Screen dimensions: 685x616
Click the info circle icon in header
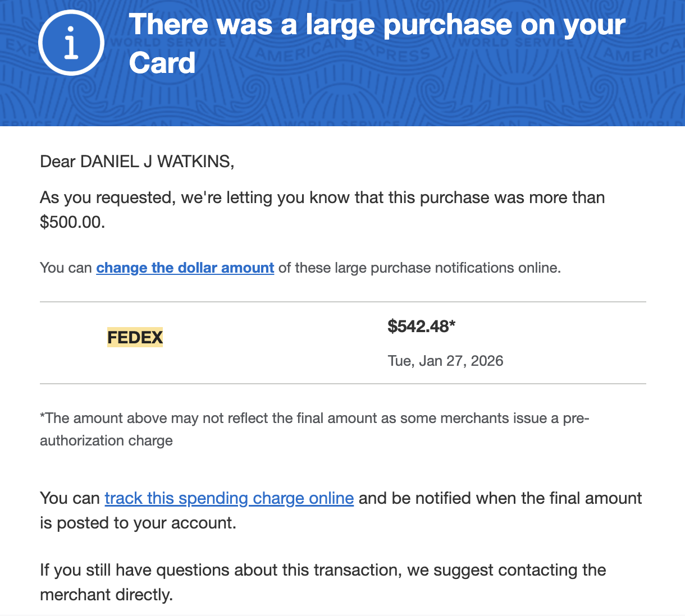[71, 43]
